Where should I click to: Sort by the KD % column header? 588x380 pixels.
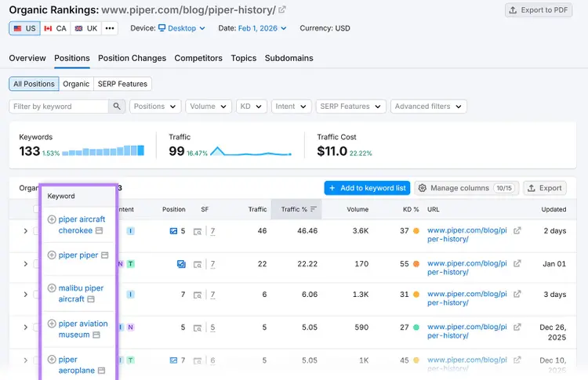(x=411, y=209)
